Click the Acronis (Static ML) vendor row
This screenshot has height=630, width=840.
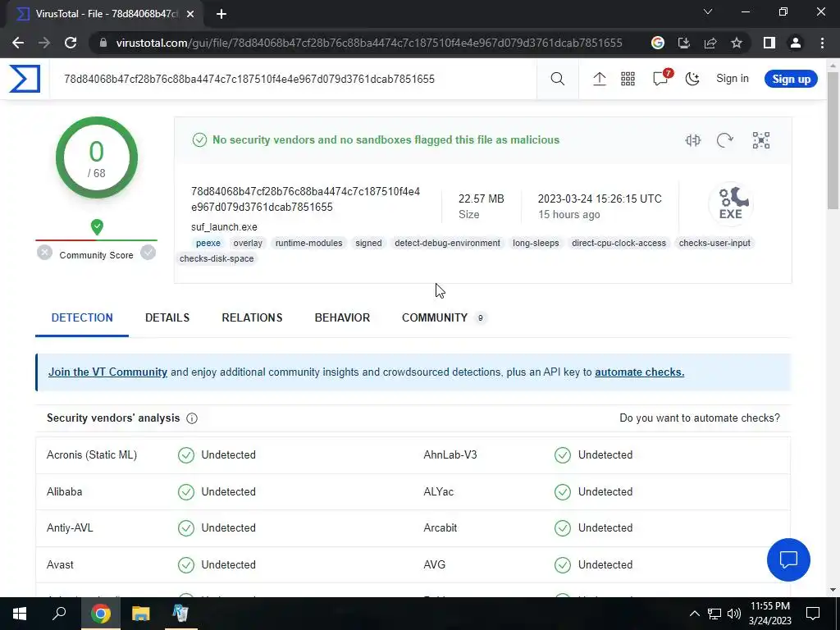coord(225,454)
